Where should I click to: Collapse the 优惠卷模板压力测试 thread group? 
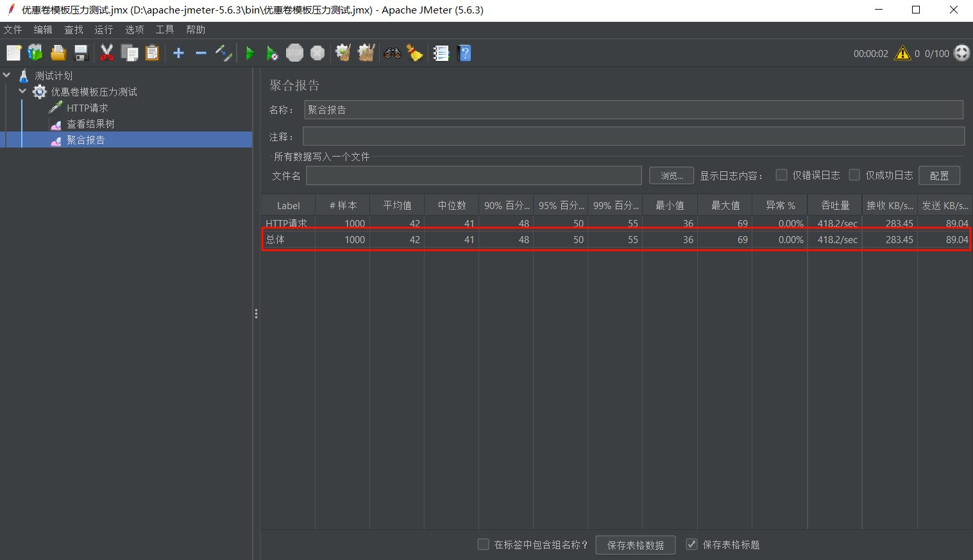[x=23, y=92]
